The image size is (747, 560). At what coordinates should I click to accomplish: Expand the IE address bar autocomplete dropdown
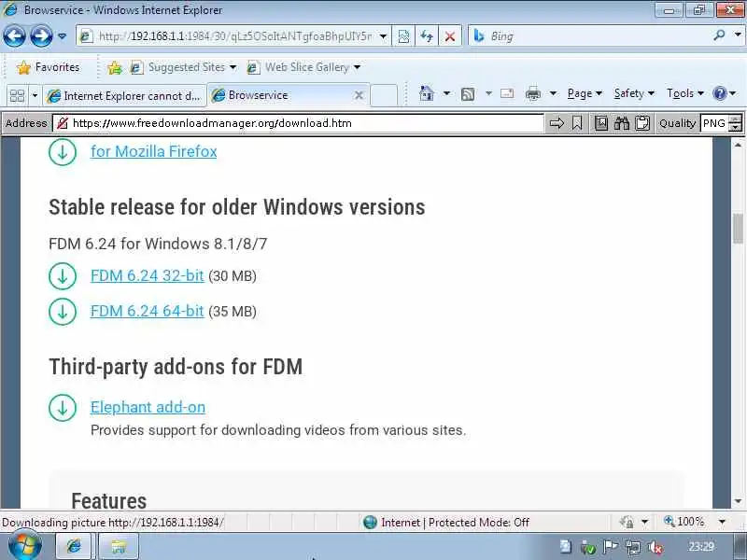383,36
